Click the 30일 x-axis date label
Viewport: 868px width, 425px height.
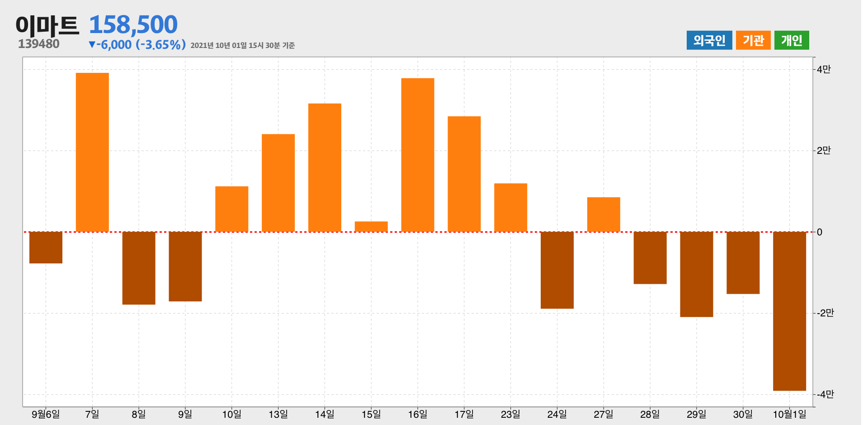(x=743, y=414)
